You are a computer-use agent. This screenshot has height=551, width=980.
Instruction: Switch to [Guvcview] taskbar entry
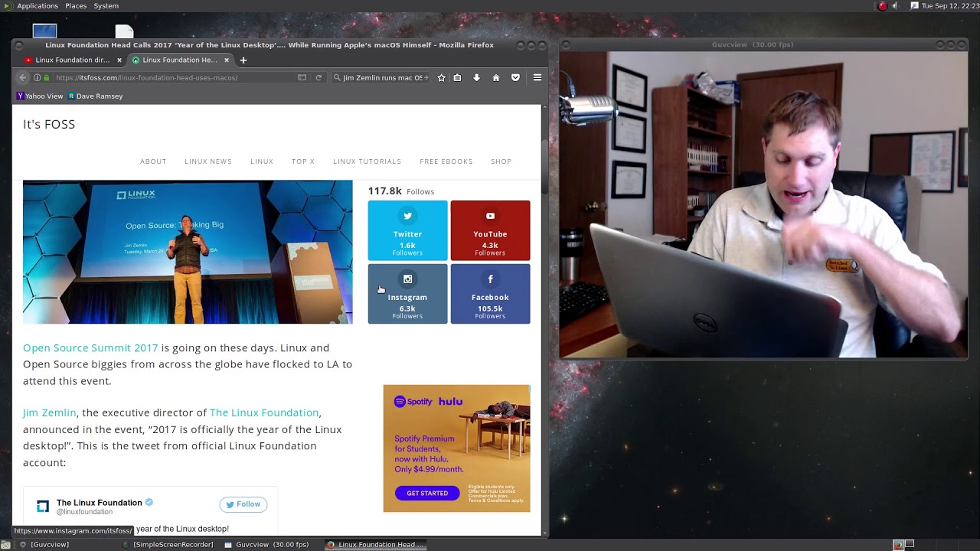(50, 545)
